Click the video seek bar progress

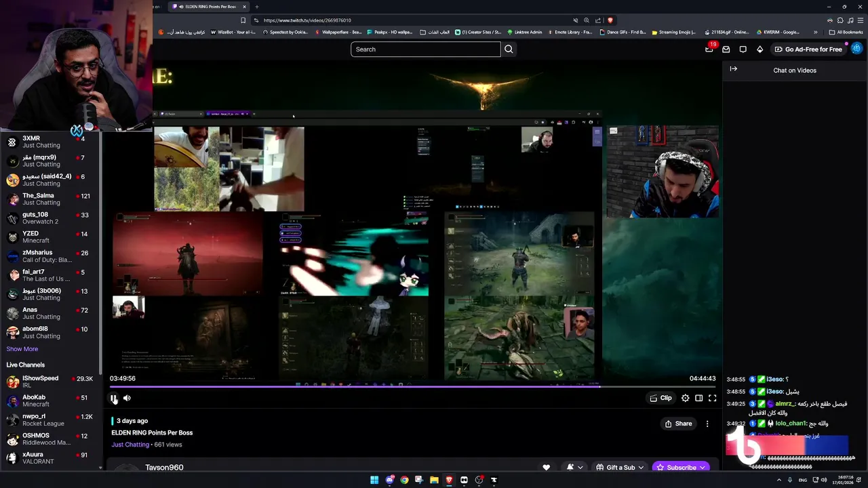coord(414,386)
